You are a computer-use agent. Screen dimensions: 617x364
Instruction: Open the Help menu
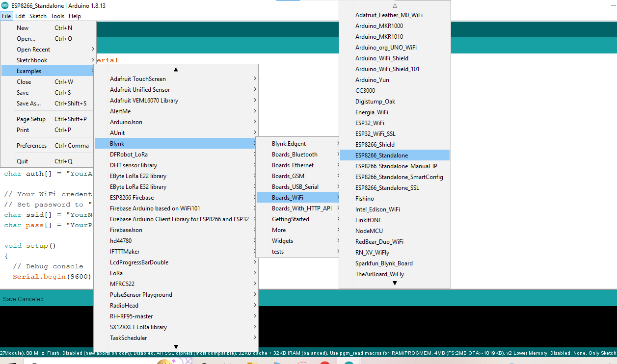[75, 16]
